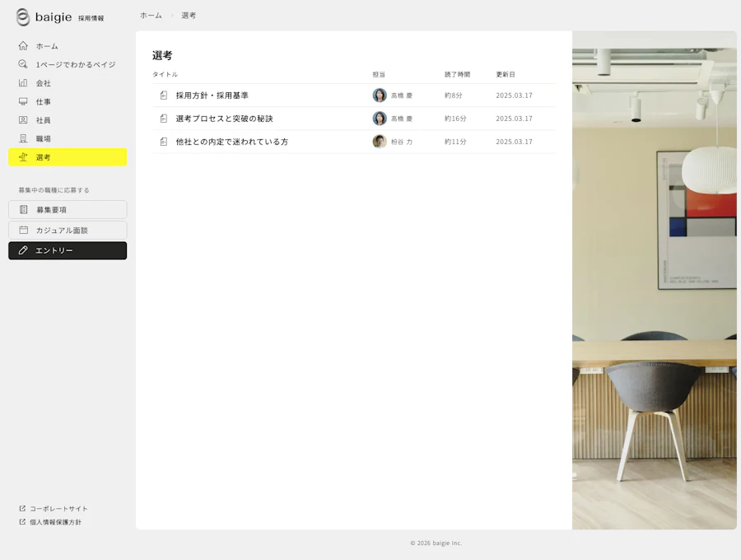
Task: Click the avatar in the 選考プロセスと突破の秘訣 row
Action: (x=380, y=118)
